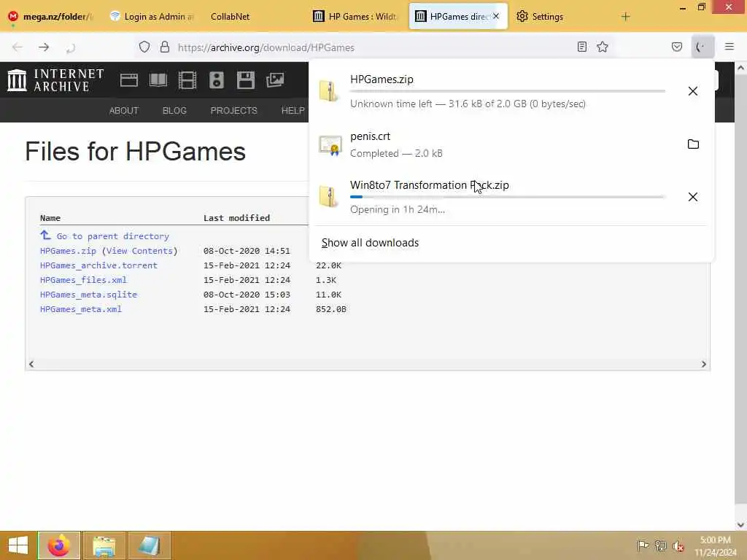This screenshot has width=747, height=560.
Task: Click the BLOG navigation link
Action: [x=174, y=111]
